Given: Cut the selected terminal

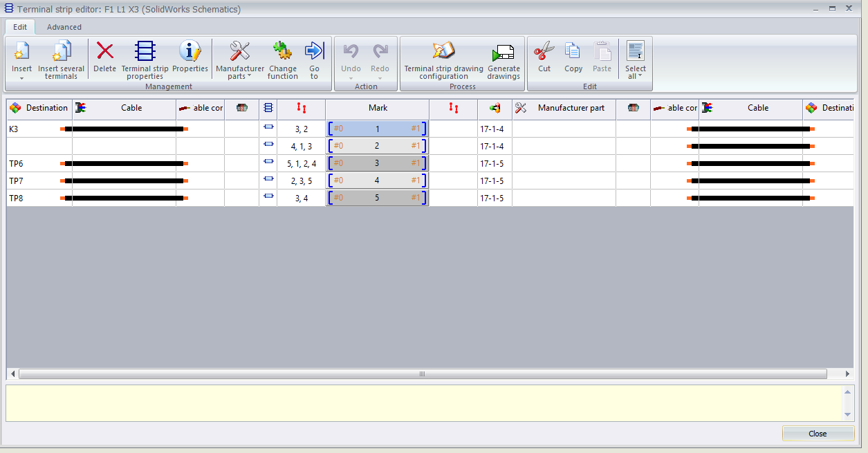Looking at the screenshot, I should click(544, 53).
